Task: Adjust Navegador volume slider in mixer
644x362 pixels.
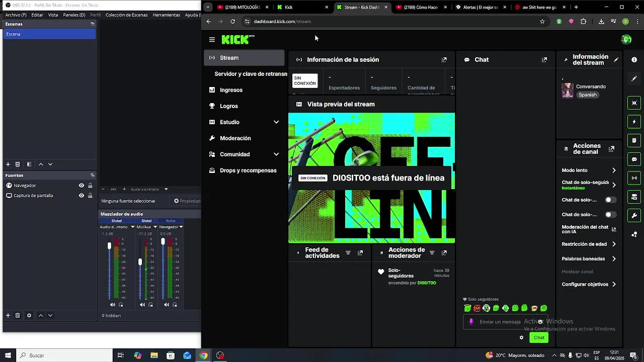Action: 163,241
